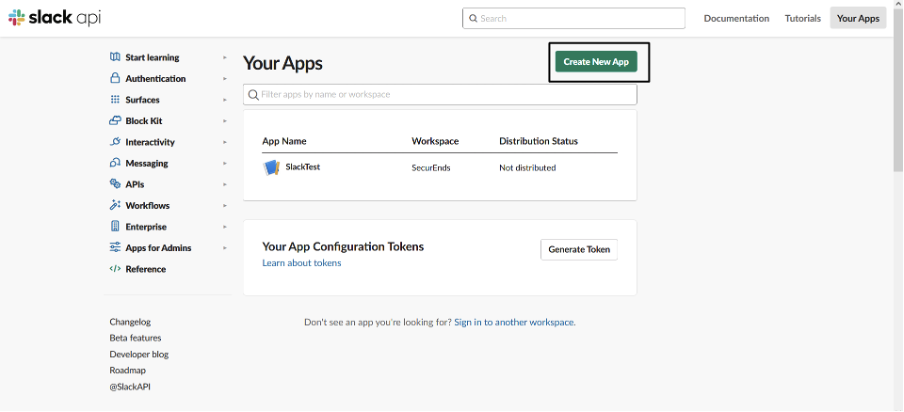
Task: Expand the Interactivity section arrow
Action: coord(225,142)
